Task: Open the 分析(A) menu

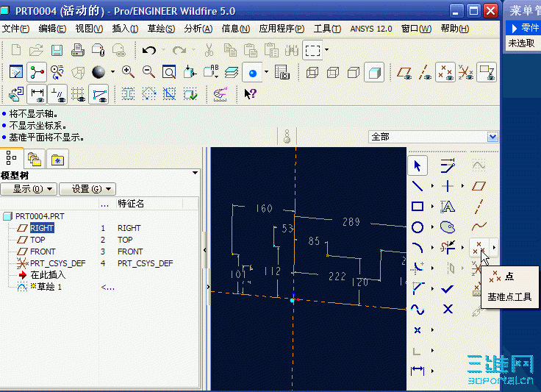Action: (198, 29)
